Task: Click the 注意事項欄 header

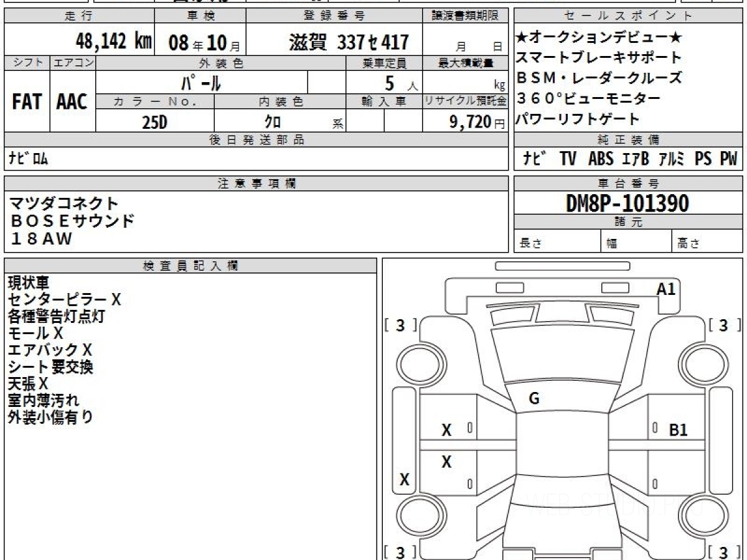Action: point(256,184)
